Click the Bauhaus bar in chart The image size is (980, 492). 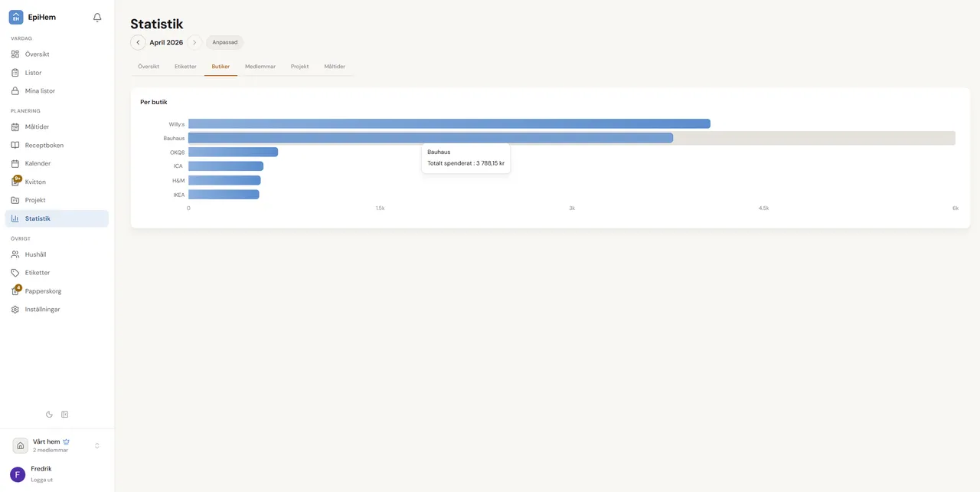[430, 138]
